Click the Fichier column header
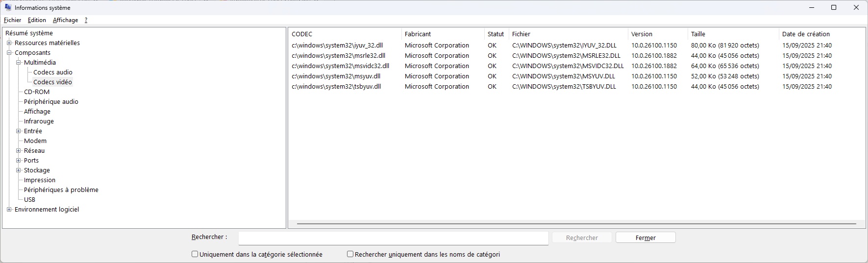Image resolution: width=868 pixels, height=263 pixels. (x=569, y=34)
